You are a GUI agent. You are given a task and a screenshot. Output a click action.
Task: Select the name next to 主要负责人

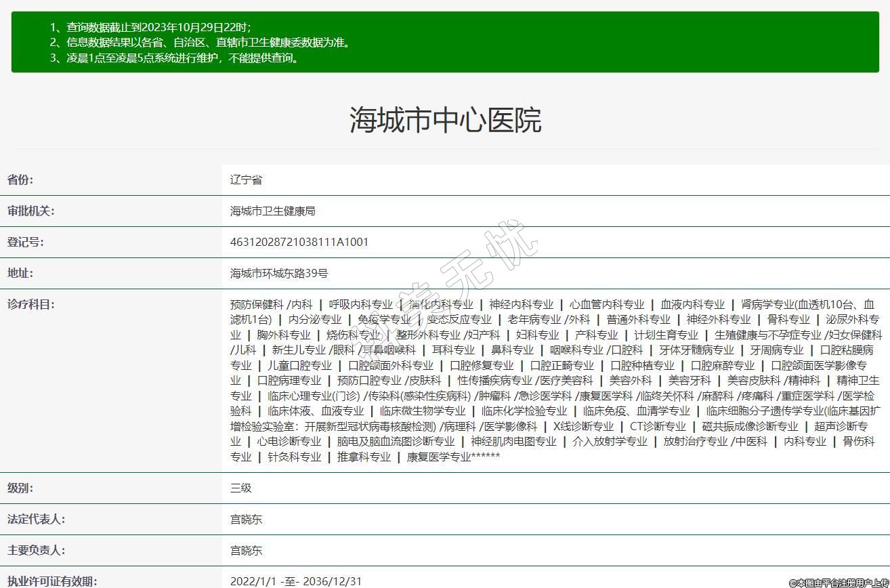246,550
